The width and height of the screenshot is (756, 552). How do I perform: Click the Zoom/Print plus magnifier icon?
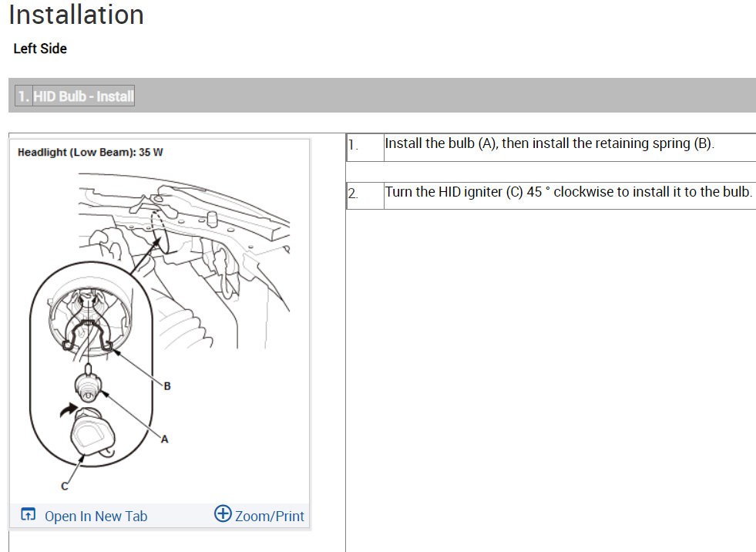pyautogui.click(x=223, y=513)
